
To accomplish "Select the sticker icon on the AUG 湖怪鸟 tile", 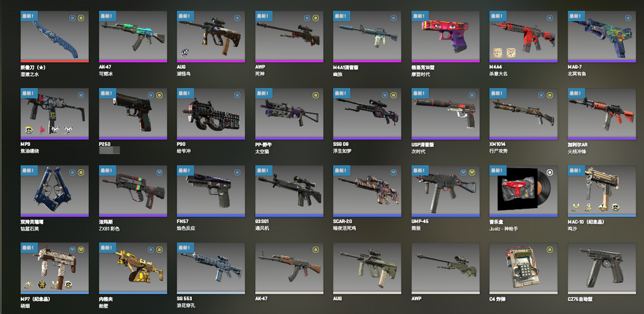I will pyautogui.click(x=185, y=52).
